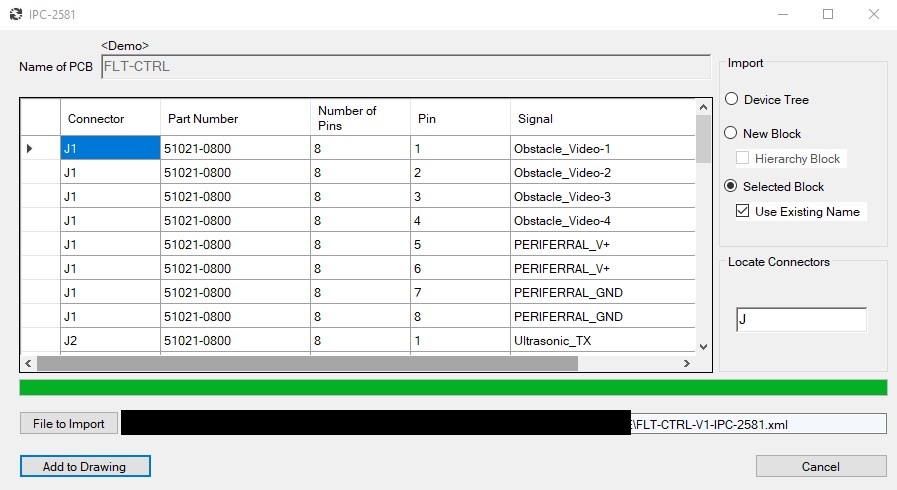Select the Ultrasonic_TX signal cell
897x490 pixels.
pyautogui.click(x=600, y=341)
